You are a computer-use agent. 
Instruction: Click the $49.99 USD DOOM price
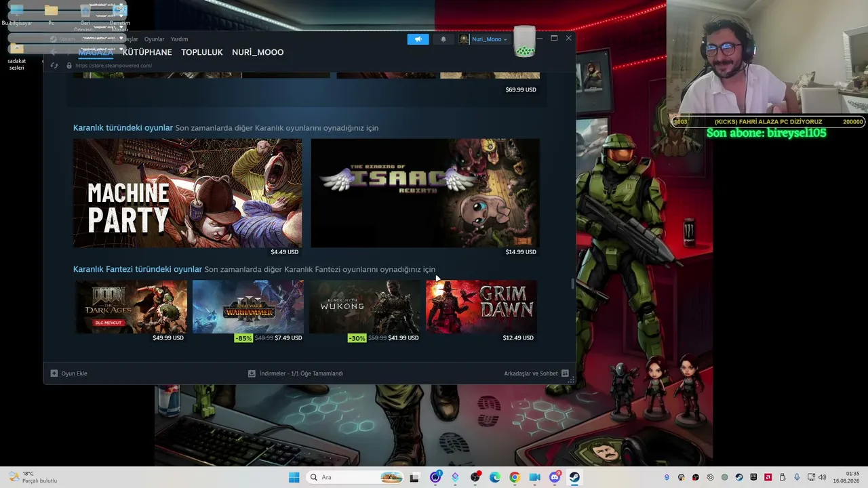point(168,338)
